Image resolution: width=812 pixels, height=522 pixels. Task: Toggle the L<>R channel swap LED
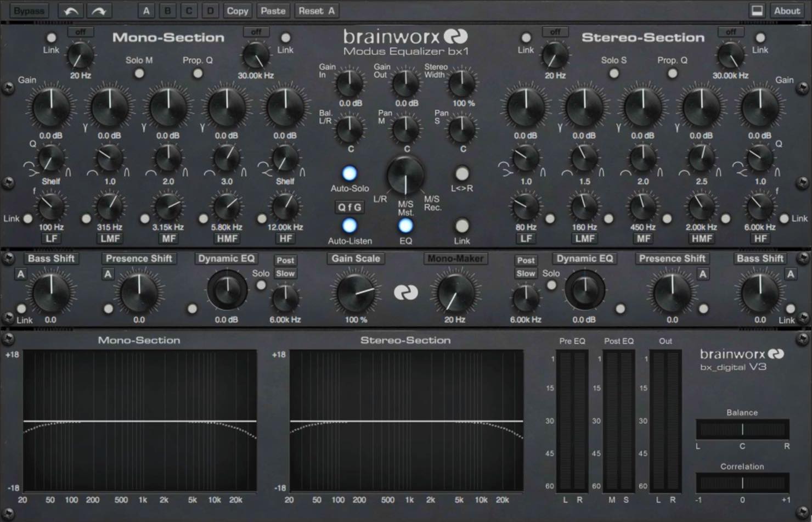point(462,173)
